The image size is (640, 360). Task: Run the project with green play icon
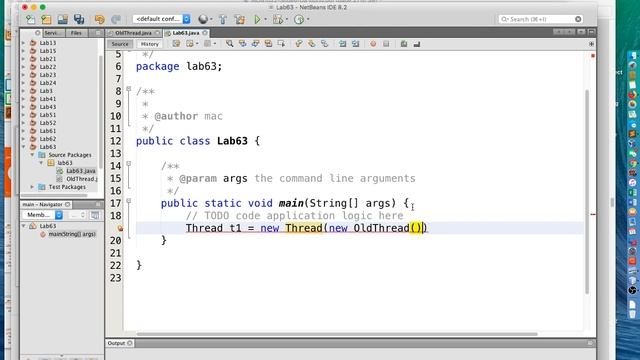click(x=257, y=19)
